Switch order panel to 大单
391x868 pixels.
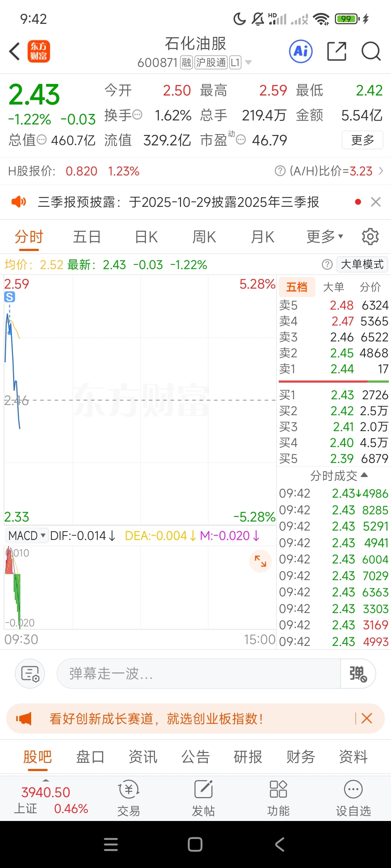(x=333, y=287)
